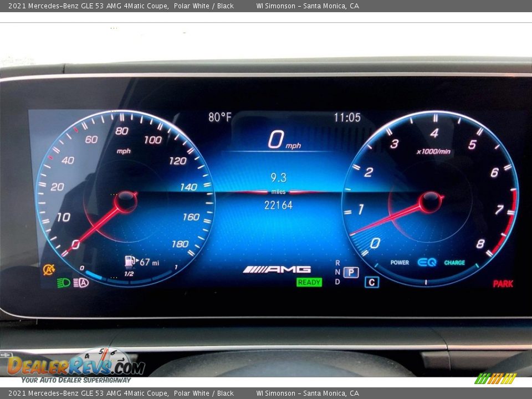The height and width of the screenshot is (399, 532).
Task: Tap the blue EQ logo
Action: click(x=427, y=262)
